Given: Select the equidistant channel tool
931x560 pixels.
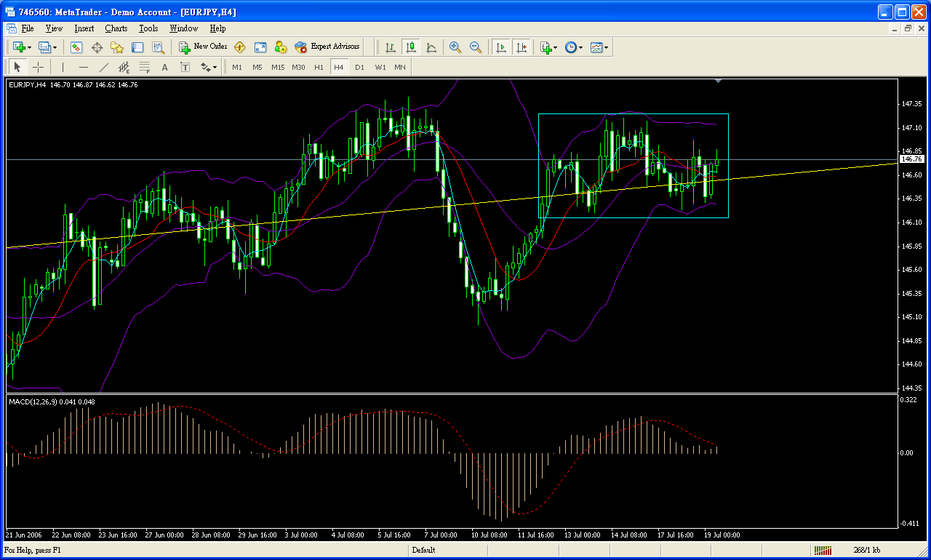Looking at the screenshot, I should [124, 67].
